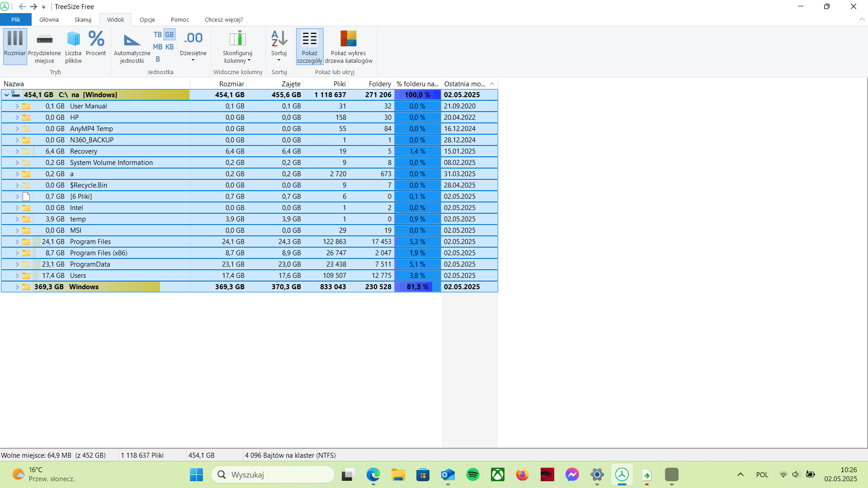Open the Configure columns (Skonfiguruj kolumny) button

click(237, 44)
